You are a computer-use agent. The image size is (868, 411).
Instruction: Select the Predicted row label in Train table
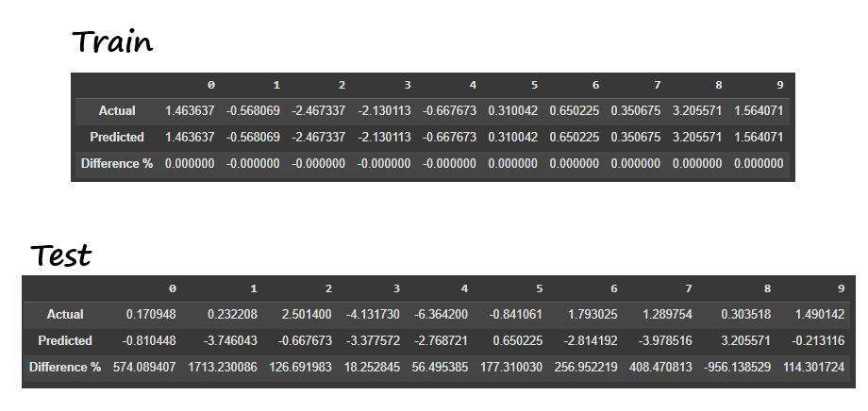117,137
